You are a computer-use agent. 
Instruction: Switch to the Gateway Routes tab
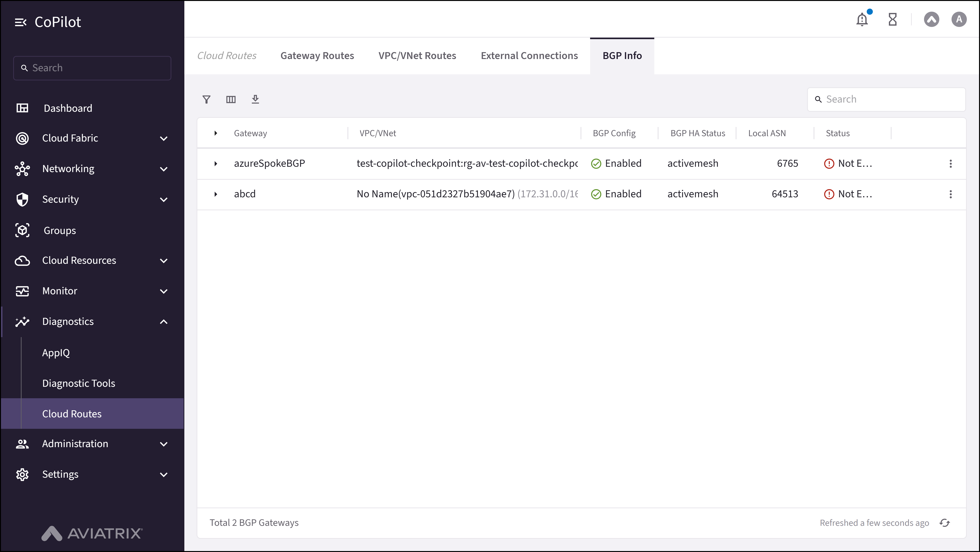317,56
